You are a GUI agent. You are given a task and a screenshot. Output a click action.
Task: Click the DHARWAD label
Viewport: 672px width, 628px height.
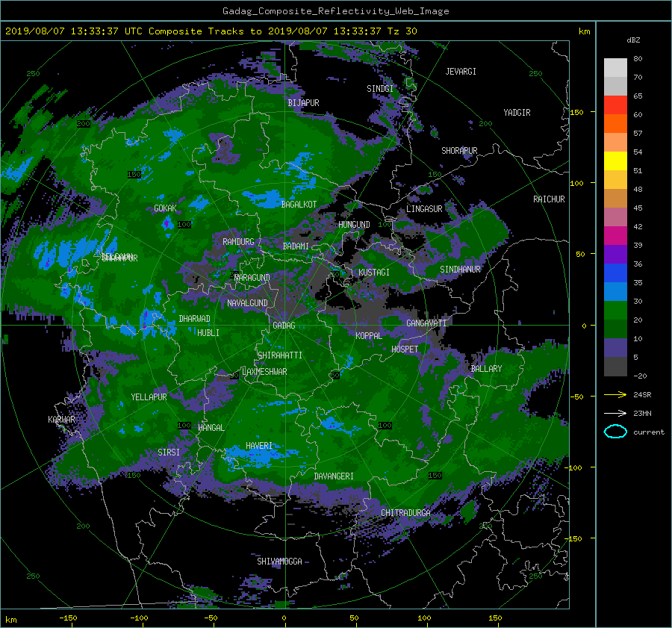click(x=194, y=319)
